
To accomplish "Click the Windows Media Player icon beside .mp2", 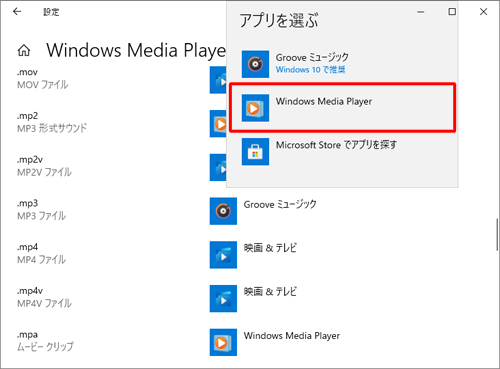I will point(218,124).
